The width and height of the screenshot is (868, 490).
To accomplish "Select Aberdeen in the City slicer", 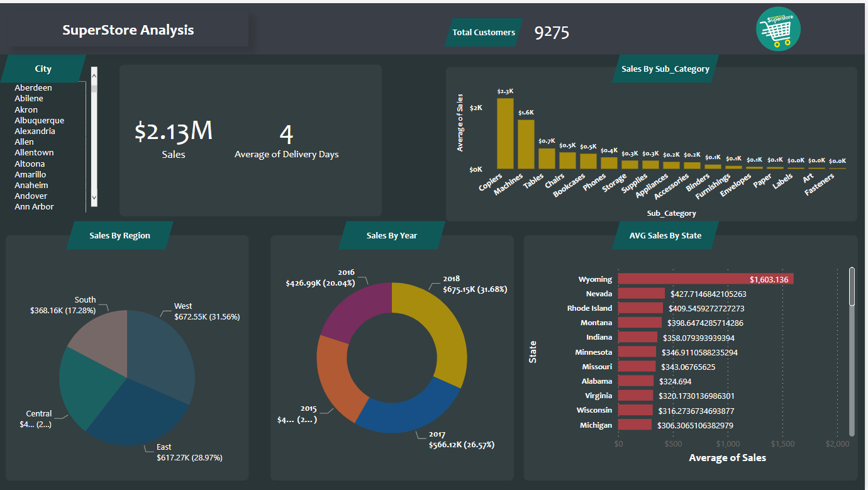I will [x=33, y=88].
